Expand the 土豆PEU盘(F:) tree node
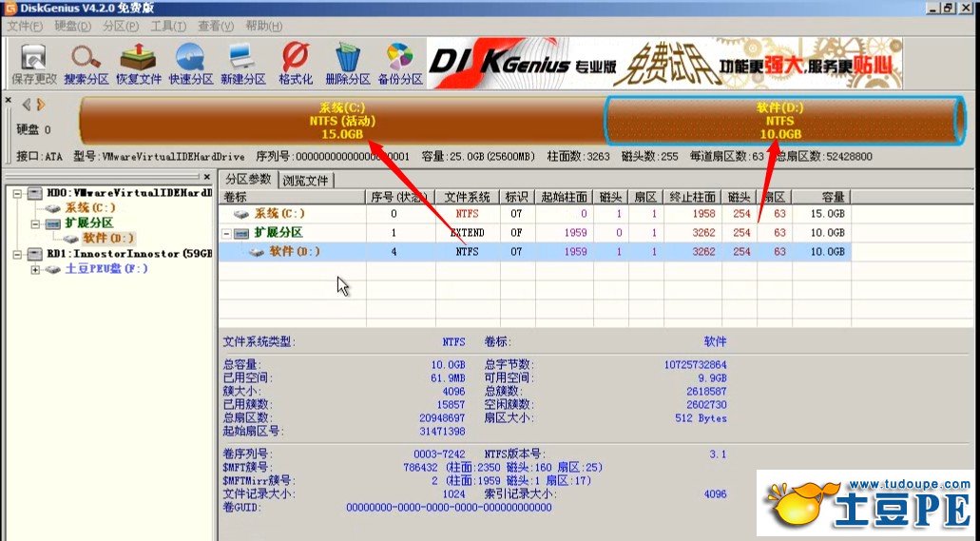The height and width of the screenshot is (541, 980). pyautogui.click(x=35, y=270)
